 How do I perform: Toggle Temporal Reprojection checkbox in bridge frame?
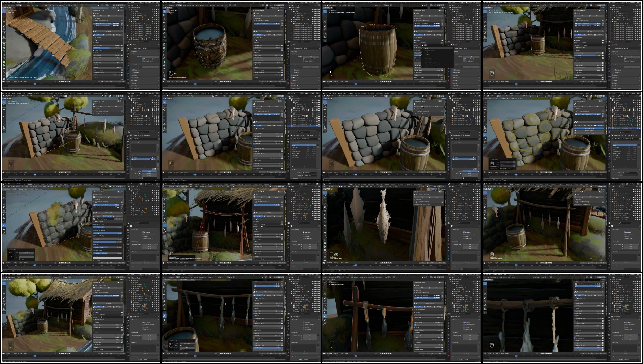pos(143,59)
